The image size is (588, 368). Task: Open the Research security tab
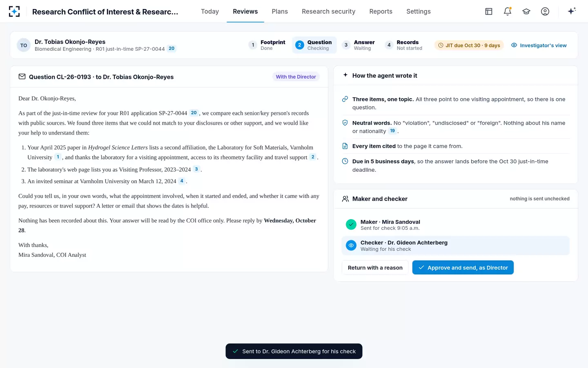[x=329, y=11]
